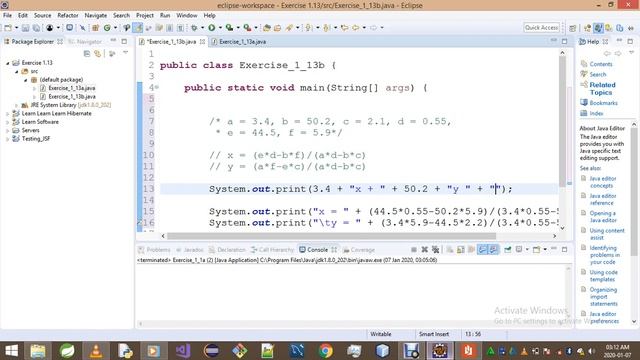The image size is (640, 360).
Task: Click the Open Type icon in toolbar
Action: click(x=266, y=28)
